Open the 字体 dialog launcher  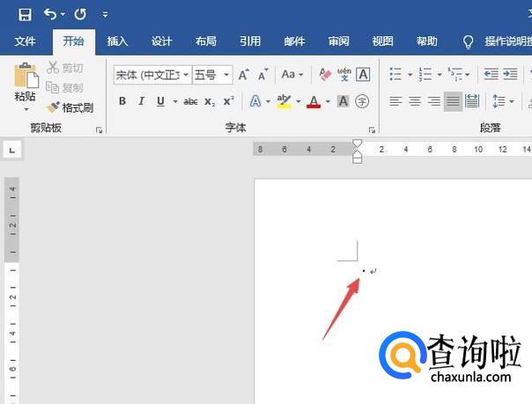373,129
